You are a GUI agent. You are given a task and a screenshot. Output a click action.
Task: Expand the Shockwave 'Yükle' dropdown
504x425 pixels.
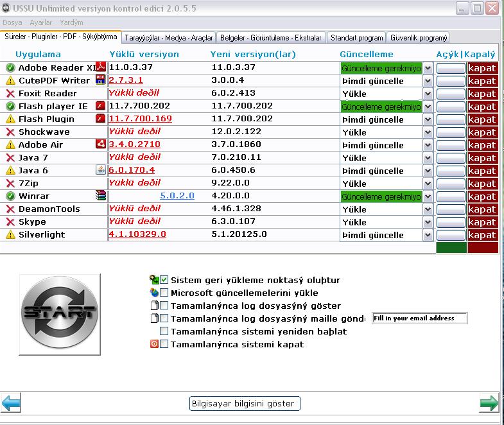(x=428, y=132)
